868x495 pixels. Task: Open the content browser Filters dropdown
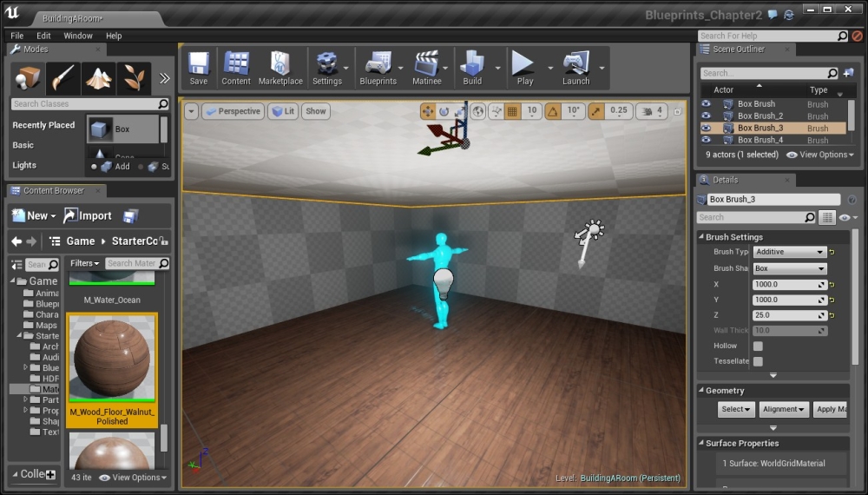point(85,263)
